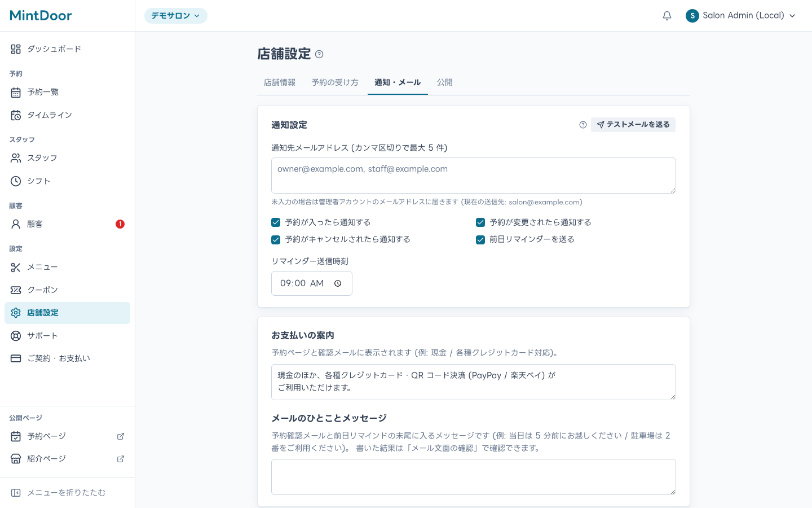
Task: Click the ダッシュボード grid icon
Action: click(16, 49)
